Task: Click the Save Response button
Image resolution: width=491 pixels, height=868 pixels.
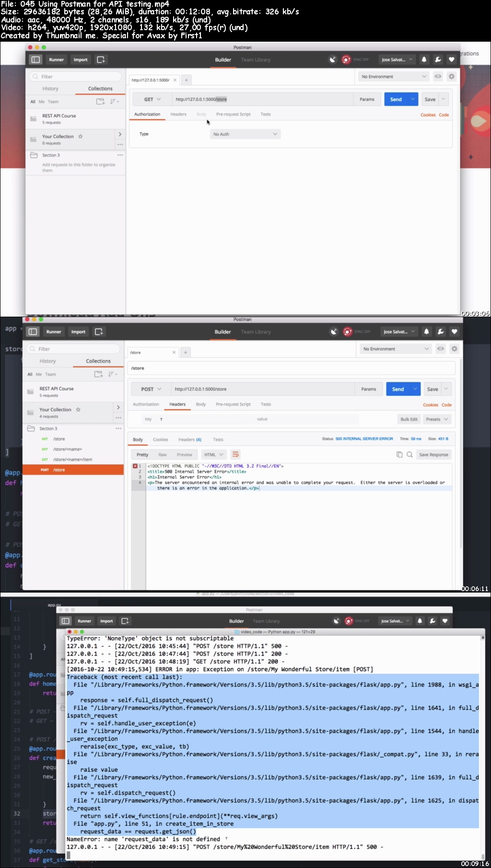Action: [x=433, y=455]
